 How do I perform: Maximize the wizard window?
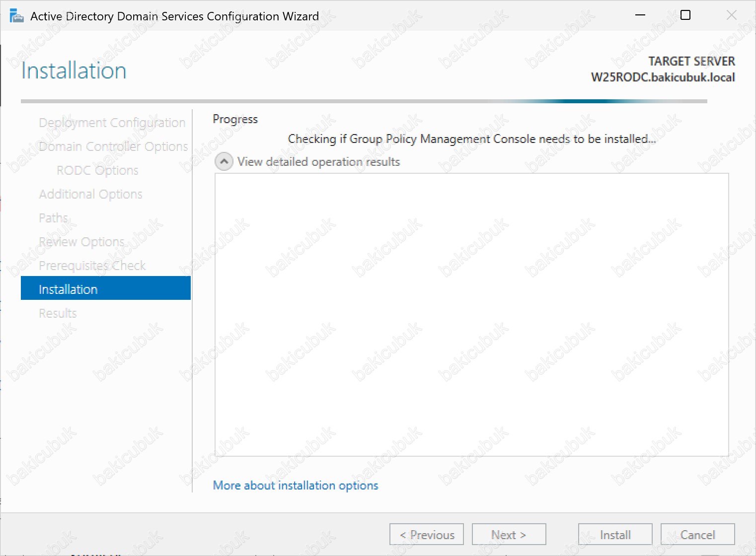click(685, 15)
